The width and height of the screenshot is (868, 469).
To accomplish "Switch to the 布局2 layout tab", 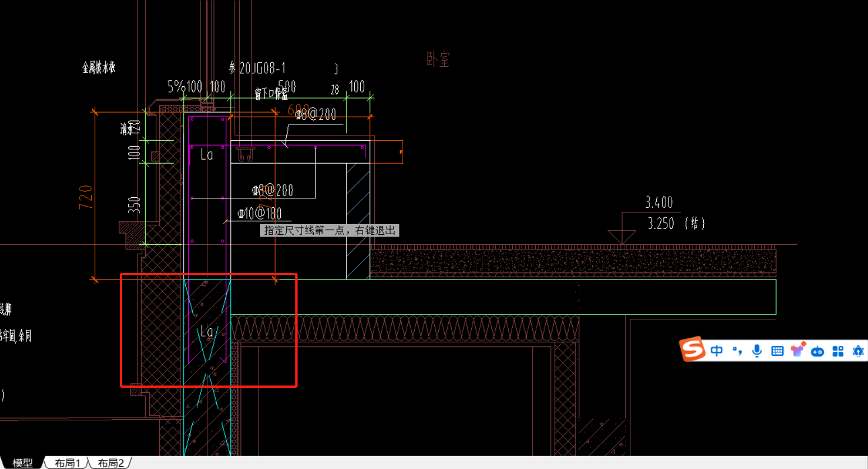I will 110,463.
